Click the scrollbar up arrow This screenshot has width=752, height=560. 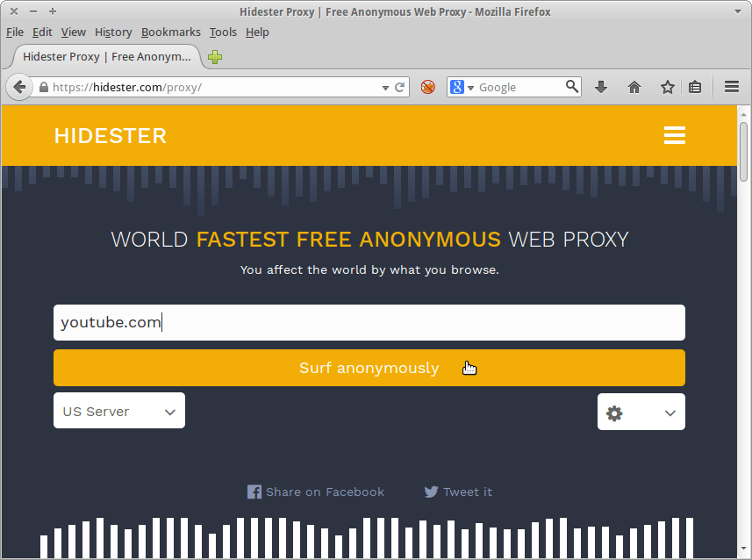pos(743,114)
